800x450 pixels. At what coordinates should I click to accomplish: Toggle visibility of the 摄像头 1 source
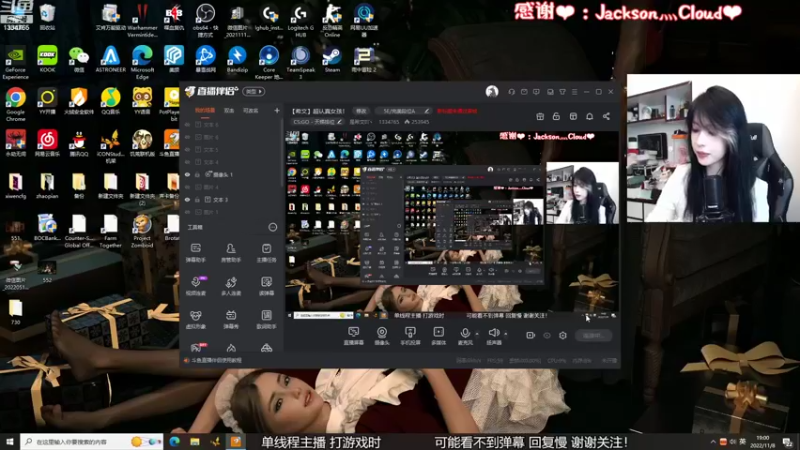187,174
